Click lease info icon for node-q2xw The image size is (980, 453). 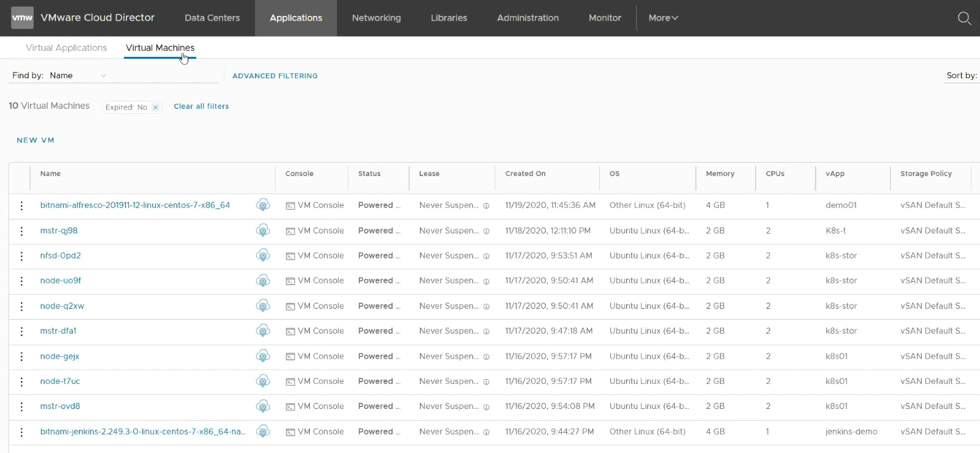pyautogui.click(x=487, y=307)
